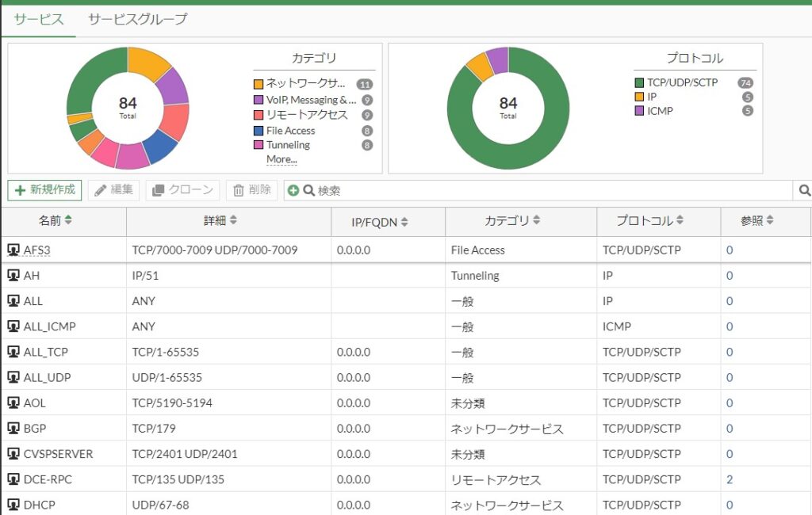Click the magnifying glass search icon on the right

coord(804,190)
